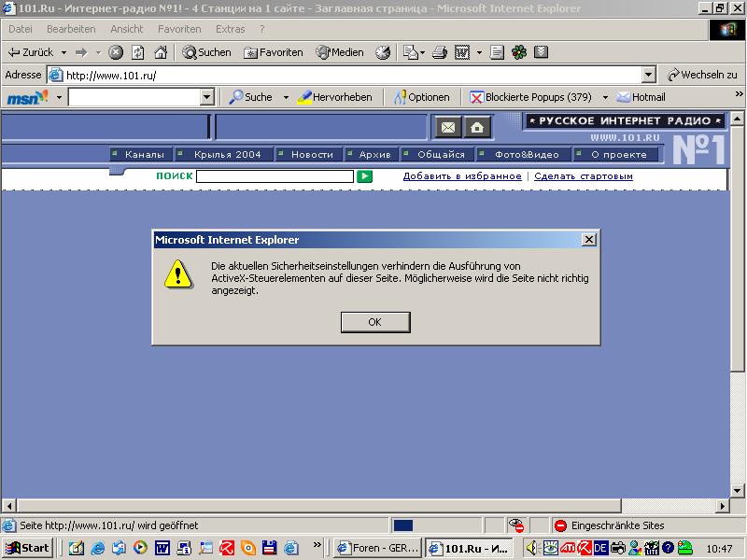Click the Добавить в избранное link
This screenshot has width=747, height=560.
(462, 176)
